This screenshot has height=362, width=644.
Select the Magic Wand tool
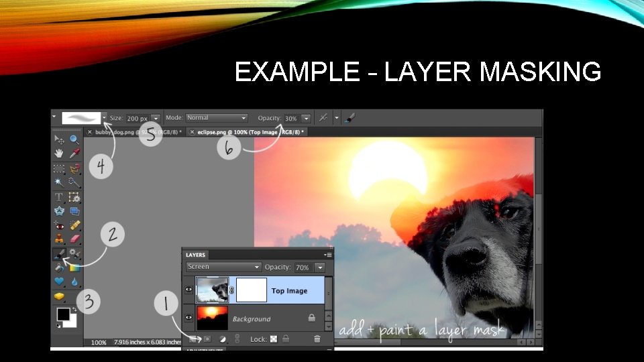(59, 182)
